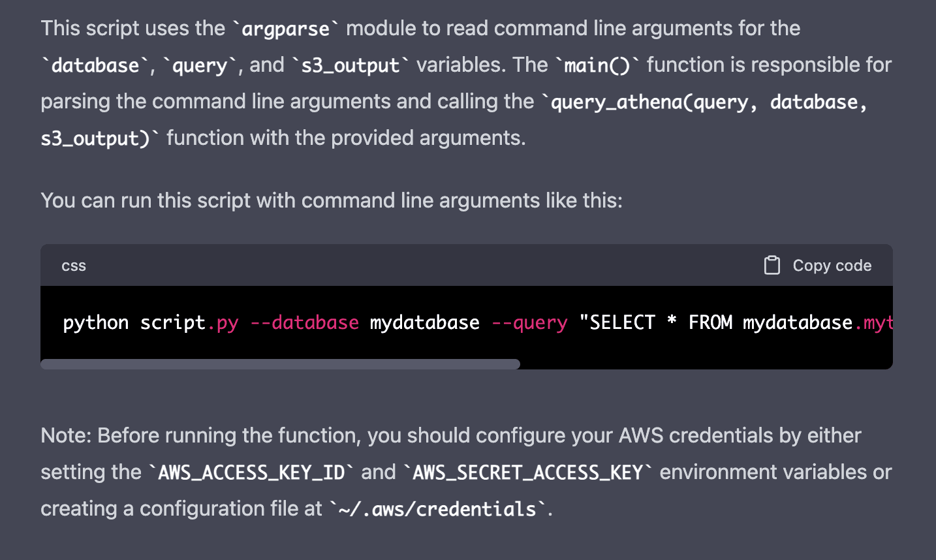Click the s3_output inline code in first paragraph

click(x=350, y=66)
